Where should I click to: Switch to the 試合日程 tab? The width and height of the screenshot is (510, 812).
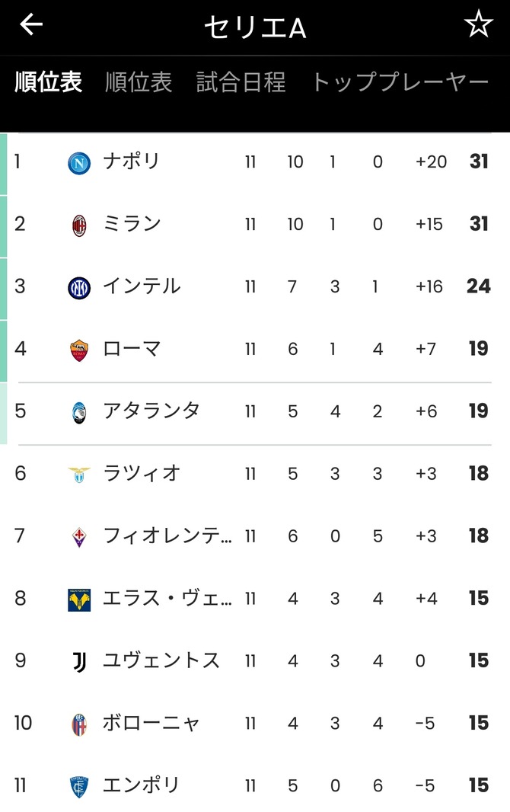point(241,82)
